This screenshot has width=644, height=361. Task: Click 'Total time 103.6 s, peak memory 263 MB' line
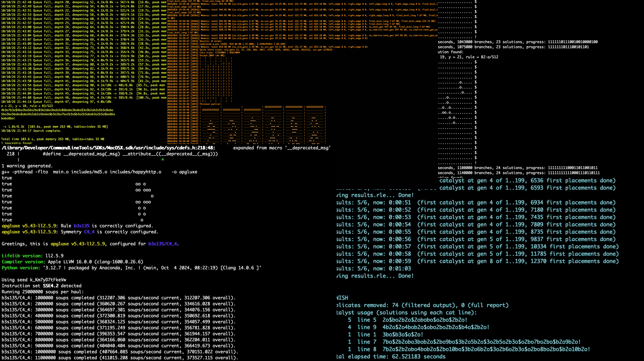pos(53,139)
